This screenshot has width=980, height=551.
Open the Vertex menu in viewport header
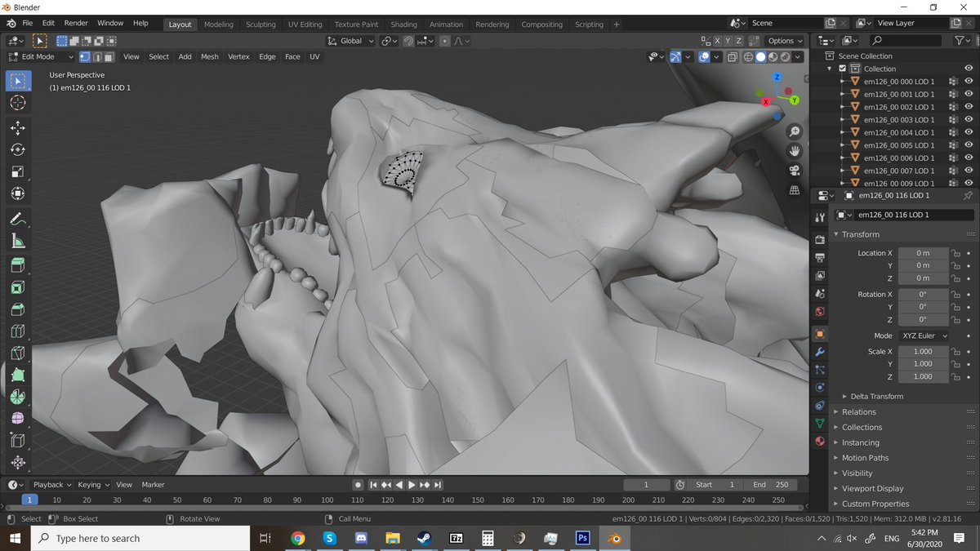pyautogui.click(x=238, y=56)
